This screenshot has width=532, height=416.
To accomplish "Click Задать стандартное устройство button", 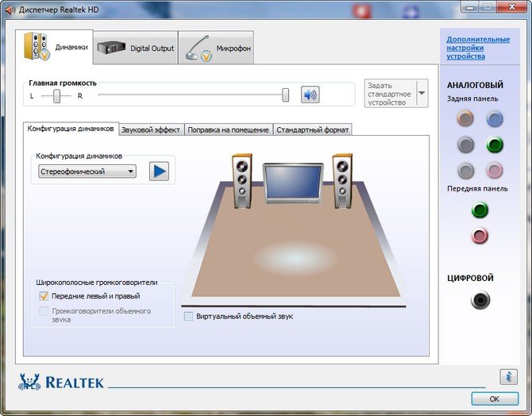I will coord(390,94).
